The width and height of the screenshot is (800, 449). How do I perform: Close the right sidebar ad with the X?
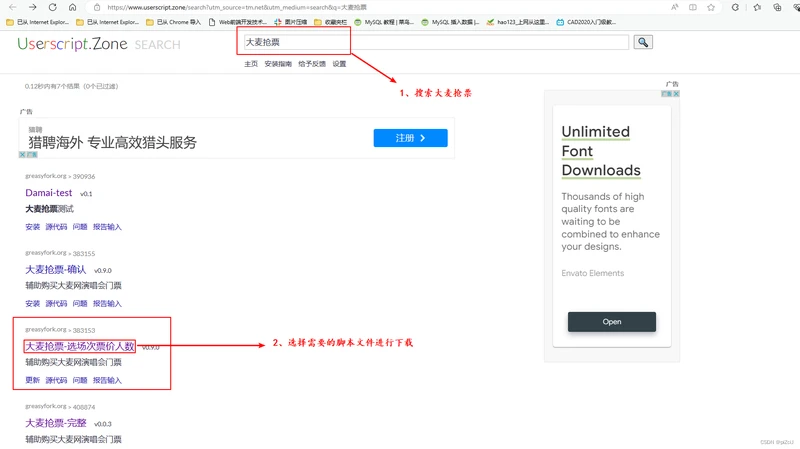click(x=676, y=94)
